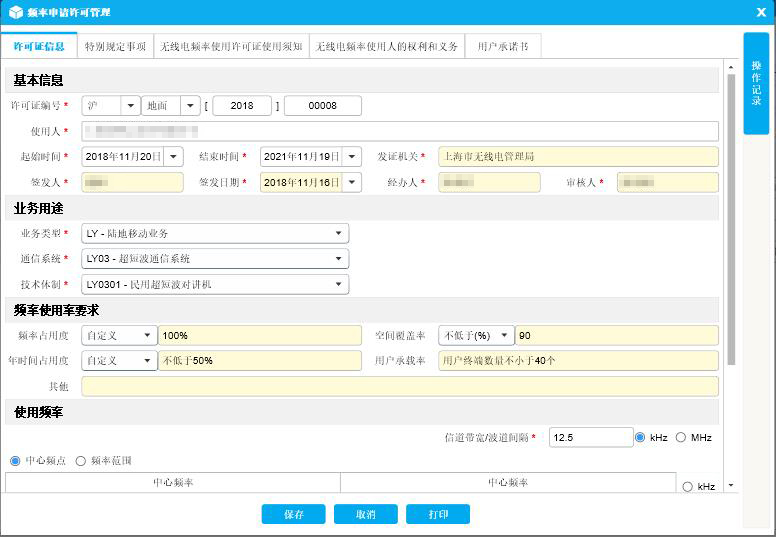Click the cube icon in title bar

click(x=16, y=12)
